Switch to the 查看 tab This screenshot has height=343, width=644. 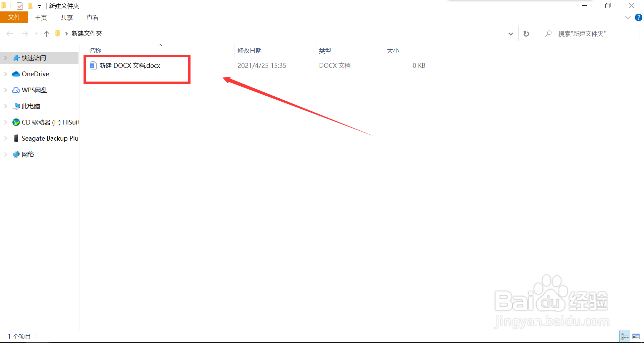point(92,17)
